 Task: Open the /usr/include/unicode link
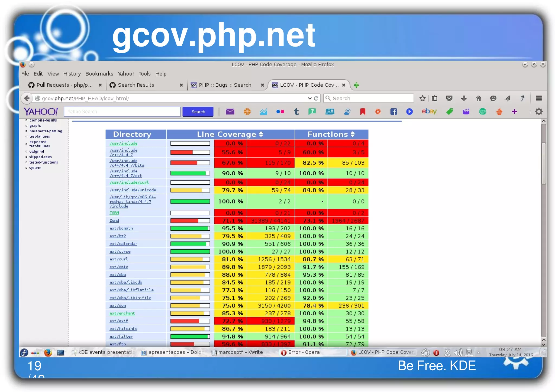(x=133, y=190)
